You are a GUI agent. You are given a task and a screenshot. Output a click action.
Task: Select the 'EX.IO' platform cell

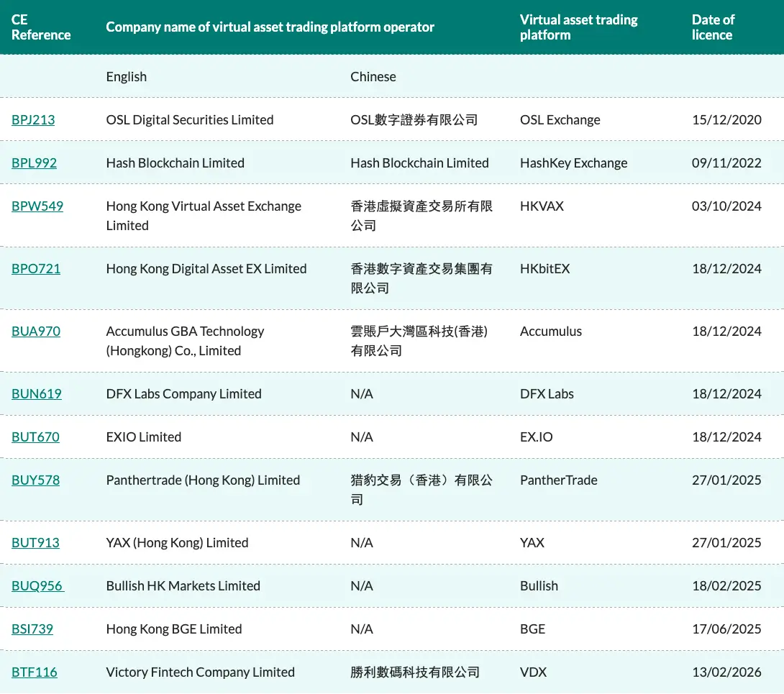coord(537,437)
